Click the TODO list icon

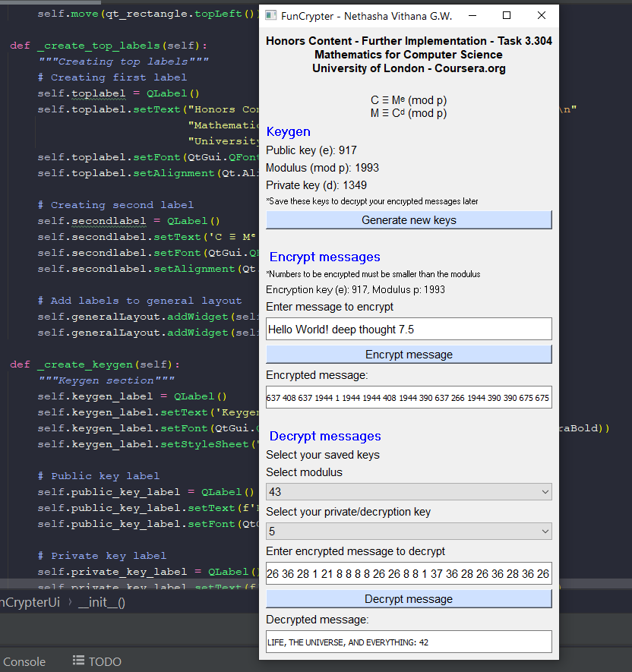pos(78,661)
